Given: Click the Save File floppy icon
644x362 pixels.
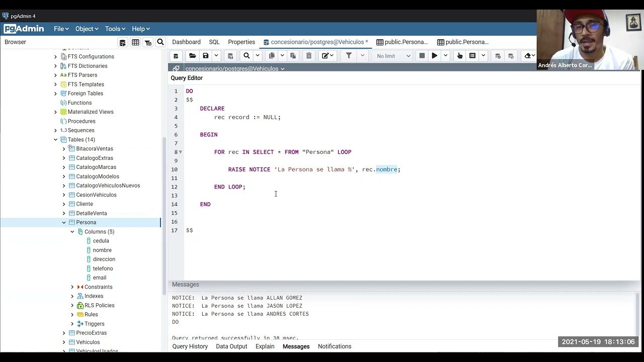Looking at the screenshot, I should 205,56.
